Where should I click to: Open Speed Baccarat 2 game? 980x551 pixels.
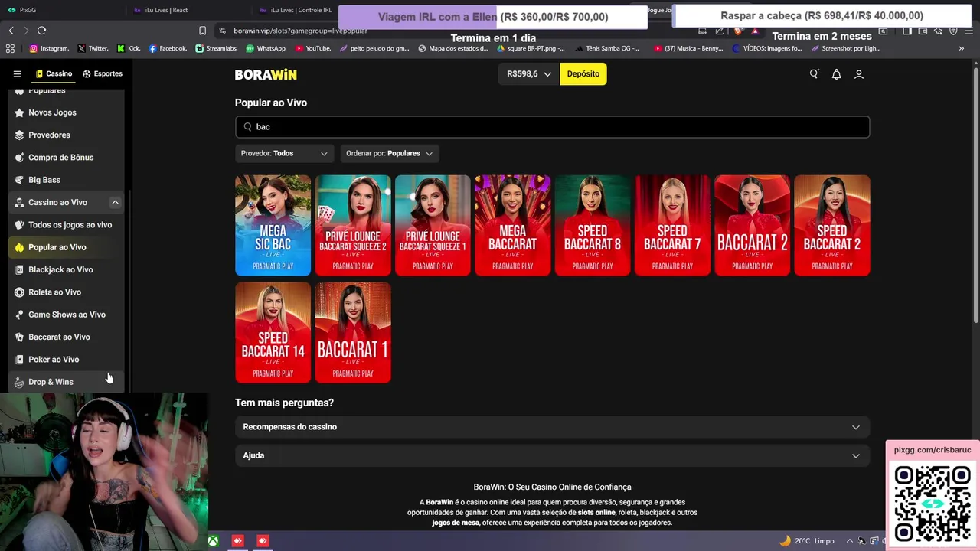tap(832, 225)
